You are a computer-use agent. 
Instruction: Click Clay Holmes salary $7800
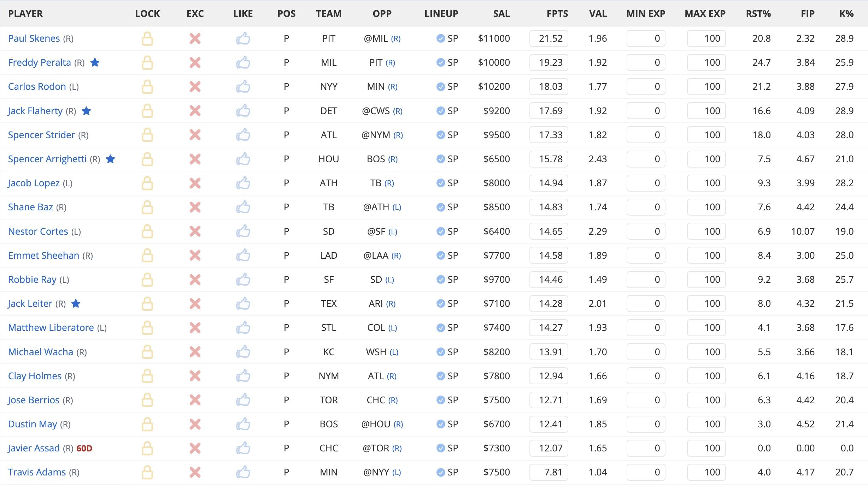pos(497,376)
